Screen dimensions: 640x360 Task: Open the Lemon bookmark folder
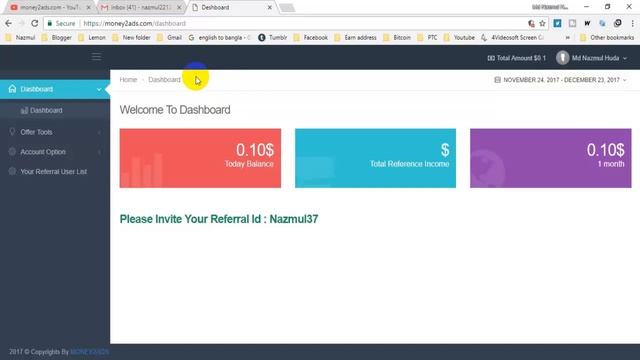pyautogui.click(x=92, y=38)
